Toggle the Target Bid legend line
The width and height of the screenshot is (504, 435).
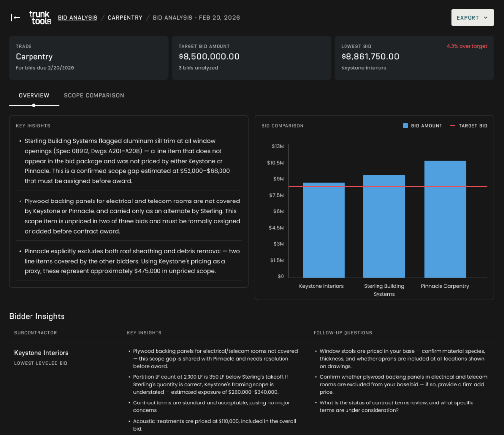coord(453,126)
